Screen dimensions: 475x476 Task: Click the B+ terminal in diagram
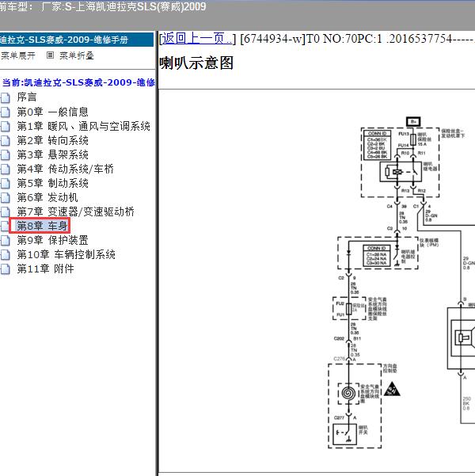(413, 122)
